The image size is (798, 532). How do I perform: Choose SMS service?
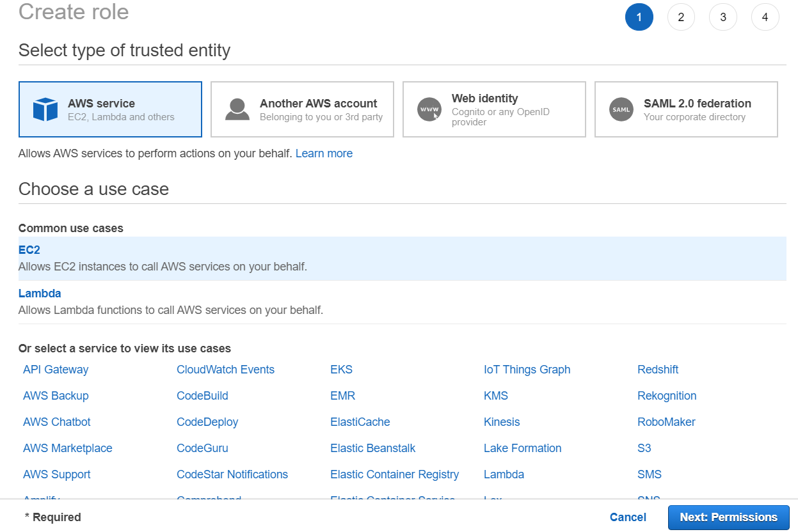(650, 474)
